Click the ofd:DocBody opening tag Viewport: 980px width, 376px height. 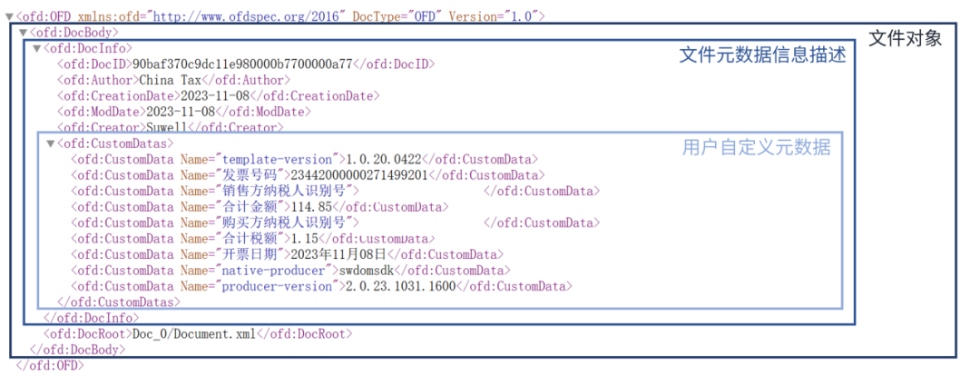(74, 33)
